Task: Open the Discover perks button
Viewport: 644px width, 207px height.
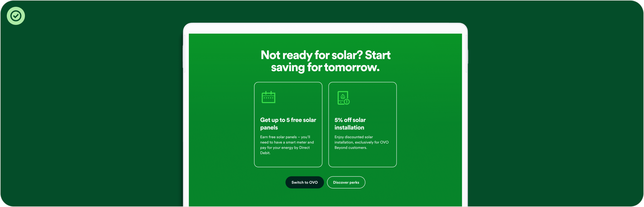Action: 346,182
